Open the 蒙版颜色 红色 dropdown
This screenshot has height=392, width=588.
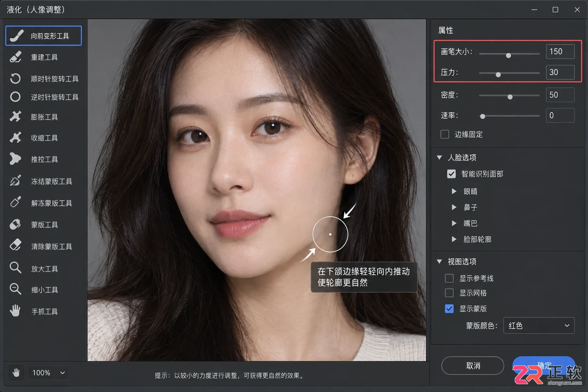click(x=539, y=325)
